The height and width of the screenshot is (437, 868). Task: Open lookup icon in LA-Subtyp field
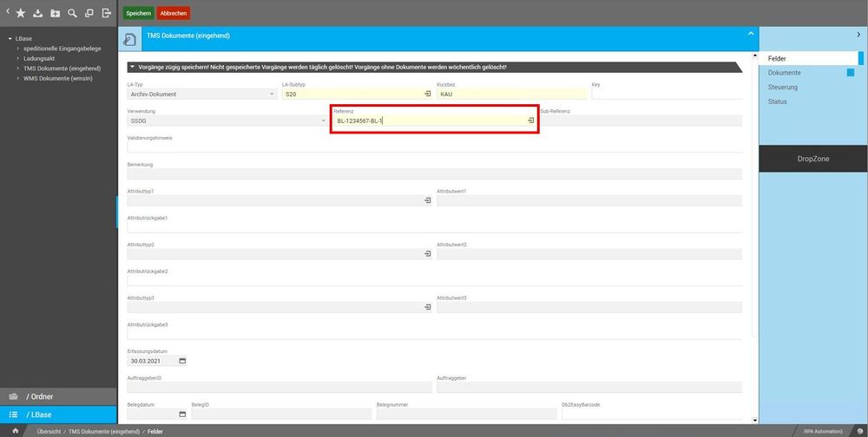[427, 94]
